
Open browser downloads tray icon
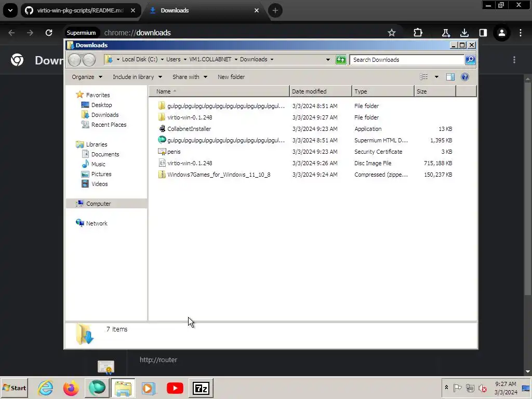pos(464,33)
